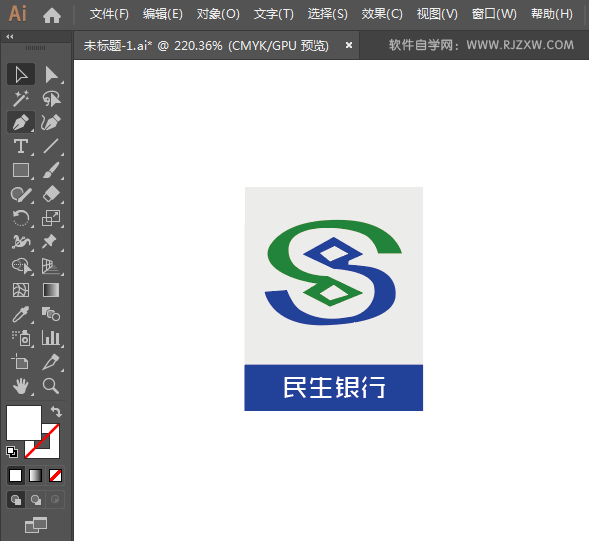589x541 pixels.
Task: Choose the Eyedropper tool
Action: (x=21, y=314)
